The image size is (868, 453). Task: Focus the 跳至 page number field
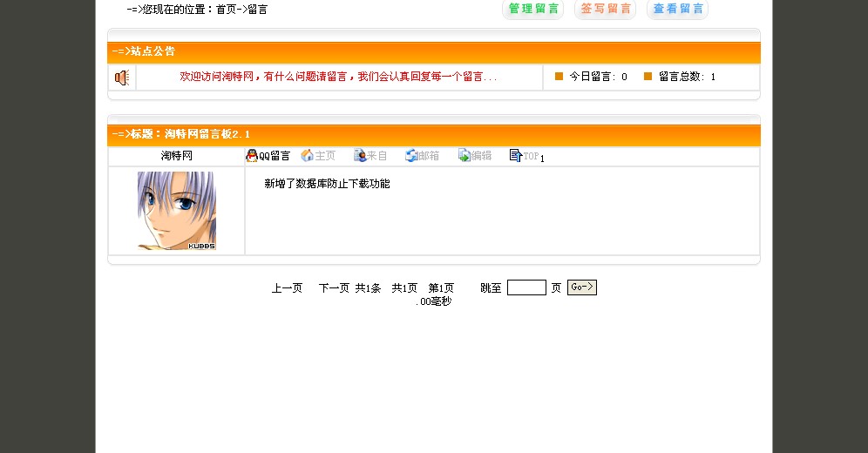pyautogui.click(x=526, y=287)
